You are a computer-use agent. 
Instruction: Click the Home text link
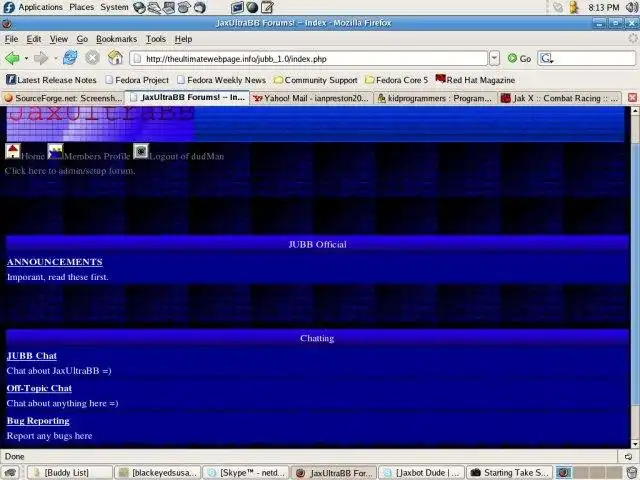click(33, 156)
